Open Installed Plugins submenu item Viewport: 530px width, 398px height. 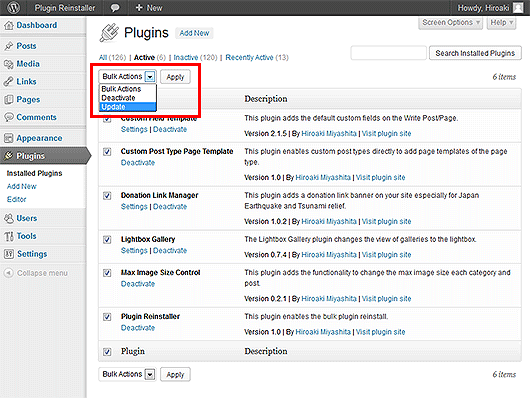click(34, 173)
